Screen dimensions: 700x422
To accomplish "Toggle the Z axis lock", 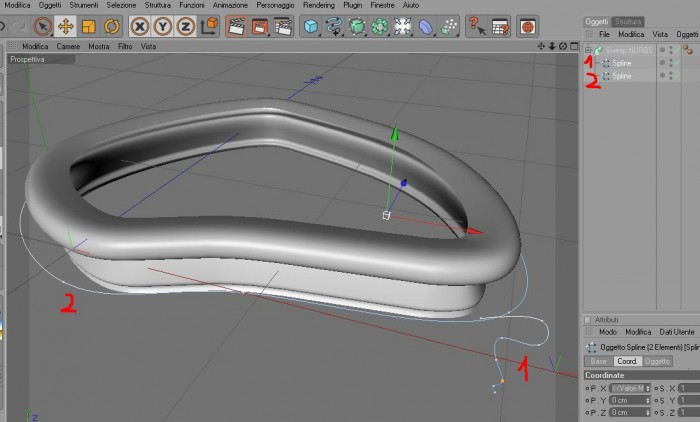I will coord(185,26).
